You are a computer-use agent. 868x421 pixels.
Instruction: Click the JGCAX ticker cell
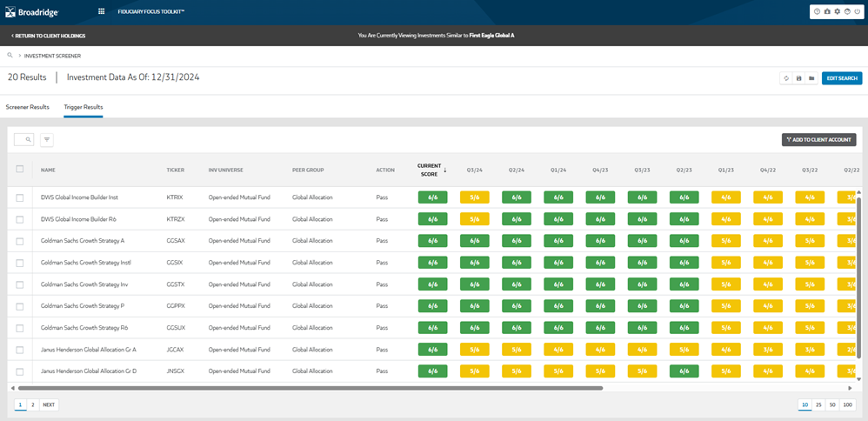click(174, 350)
